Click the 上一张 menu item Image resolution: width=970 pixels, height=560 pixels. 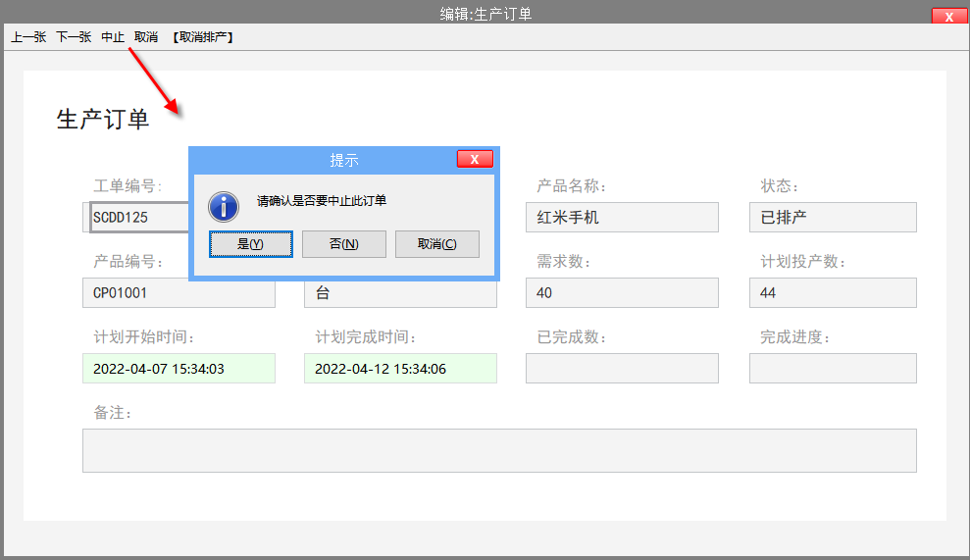28,37
